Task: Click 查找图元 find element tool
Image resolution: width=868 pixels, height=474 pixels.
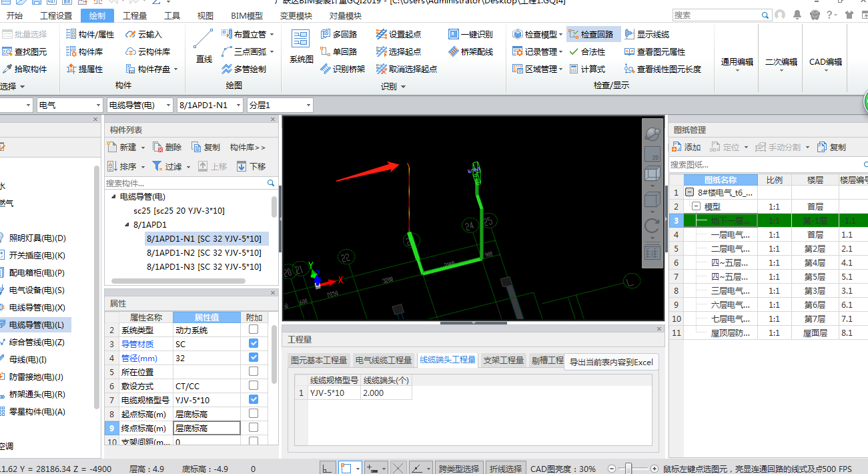Action: tap(25, 51)
